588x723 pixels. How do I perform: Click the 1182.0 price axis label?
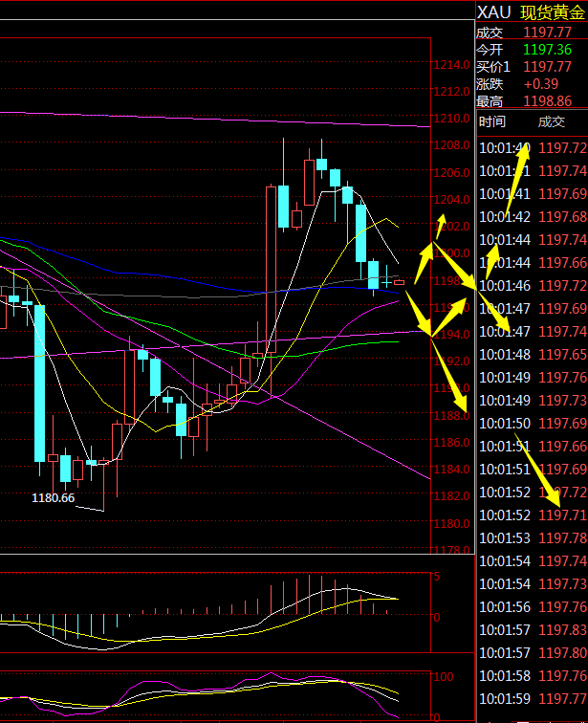point(451,496)
